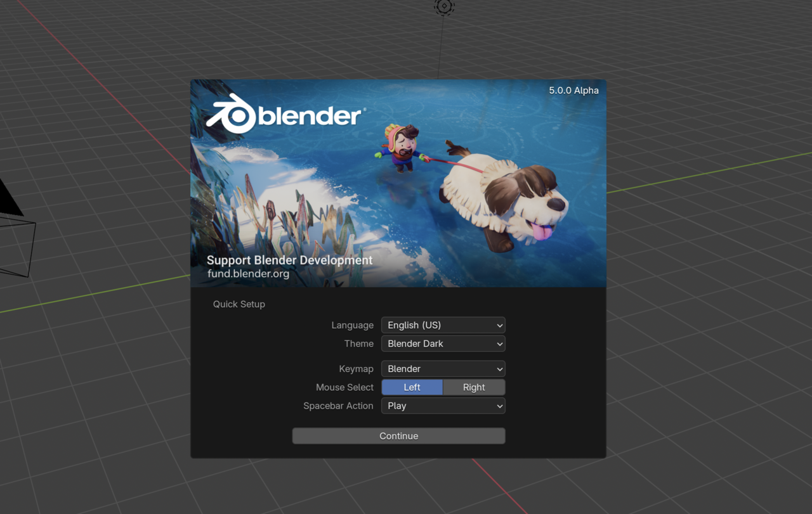Click the child character in splash artwork
This screenshot has width=812, height=514.
[x=400, y=147]
